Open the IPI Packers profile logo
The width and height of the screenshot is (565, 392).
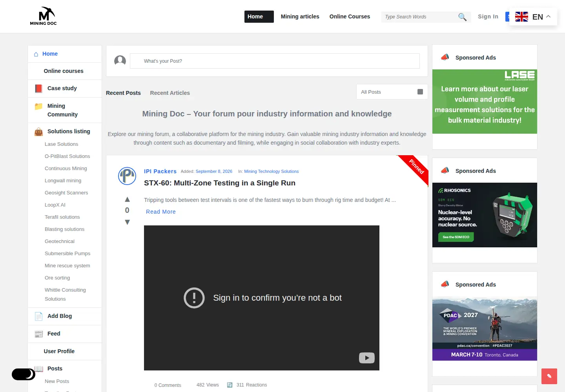[x=127, y=176]
